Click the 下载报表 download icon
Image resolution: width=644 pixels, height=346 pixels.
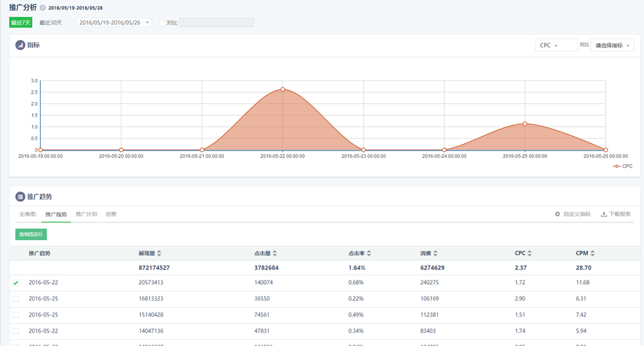(604, 214)
